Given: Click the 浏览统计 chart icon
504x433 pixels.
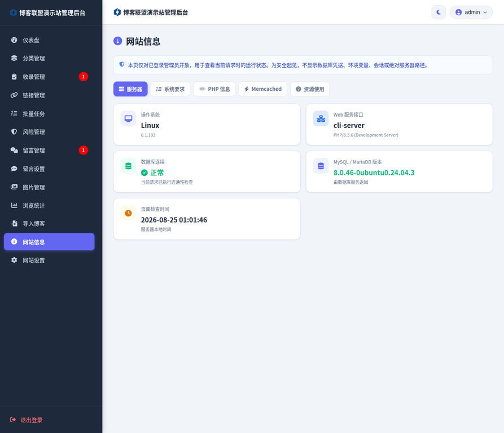Looking at the screenshot, I should click(x=14, y=205).
